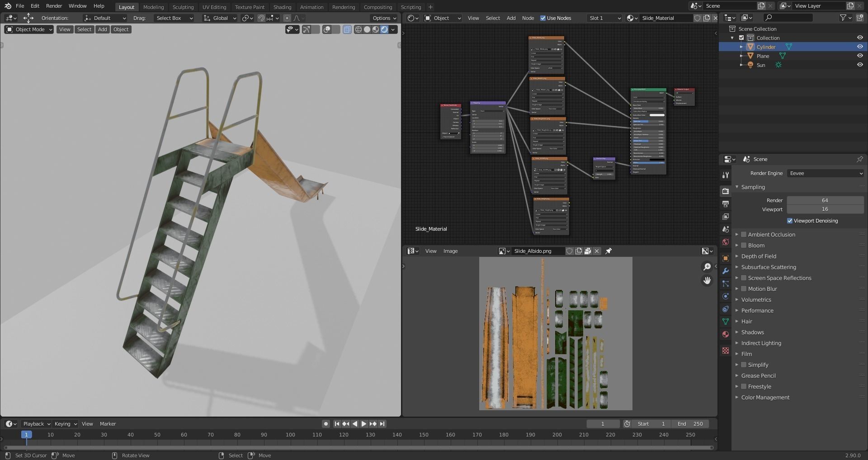Enable the Freestyle checkbox
The height and width of the screenshot is (460, 868).
(744, 386)
